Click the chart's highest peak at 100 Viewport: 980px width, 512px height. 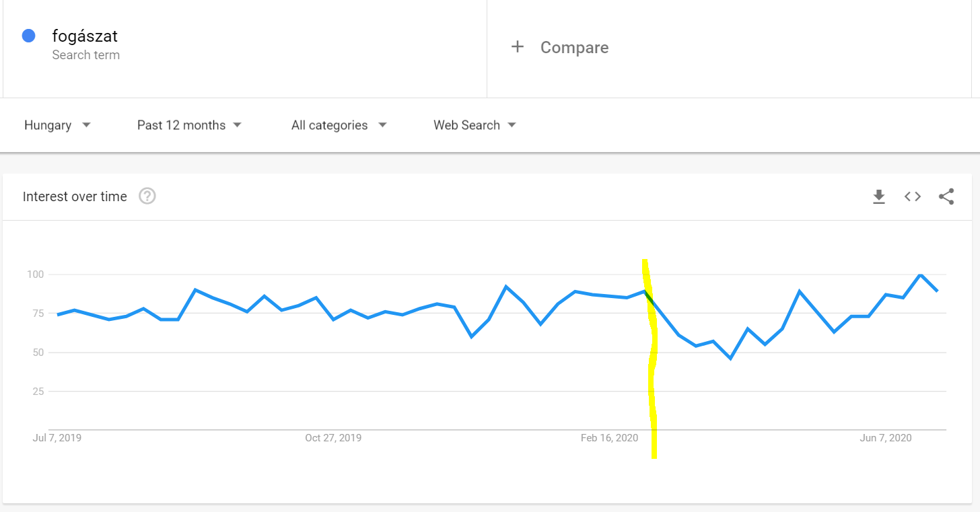click(920, 275)
